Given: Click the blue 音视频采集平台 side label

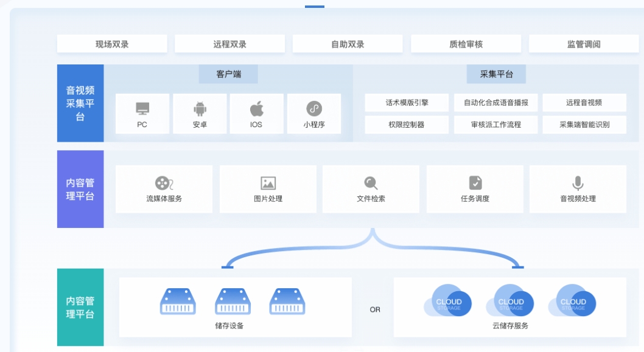Looking at the screenshot, I should click(x=80, y=103).
